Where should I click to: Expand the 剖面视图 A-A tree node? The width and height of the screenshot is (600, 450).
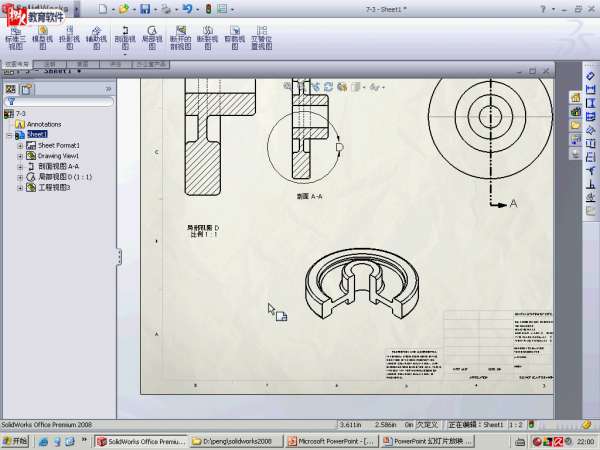[x=20, y=166]
